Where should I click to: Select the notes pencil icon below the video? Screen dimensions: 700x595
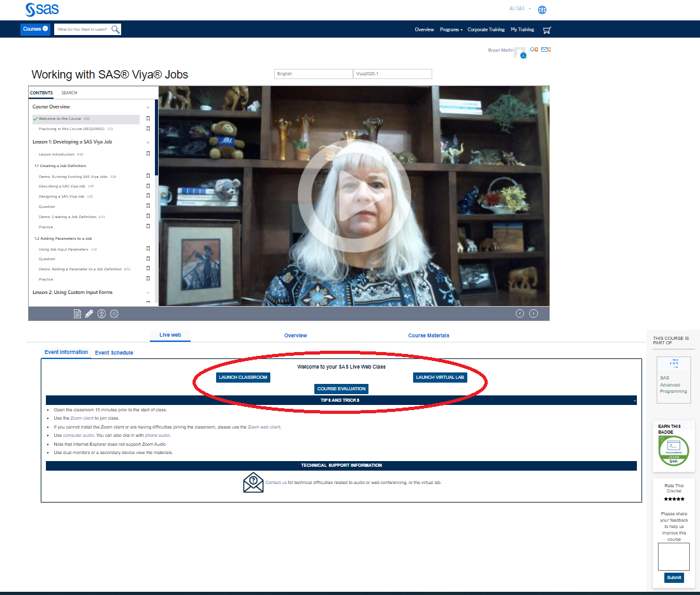(89, 313)
